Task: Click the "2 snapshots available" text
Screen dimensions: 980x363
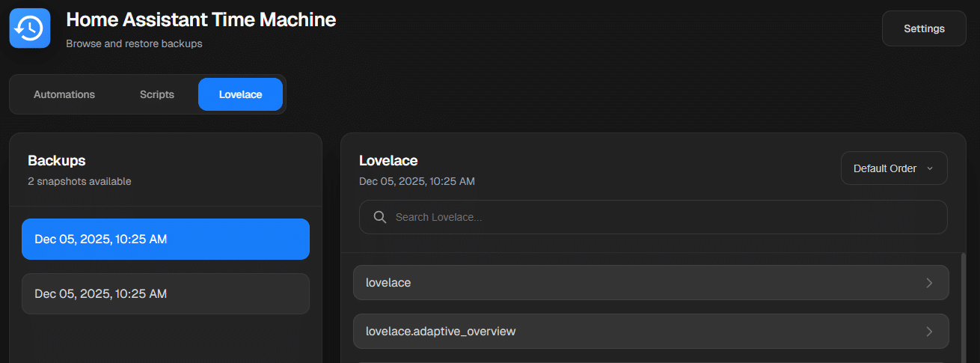Action: tap(79, 181)
